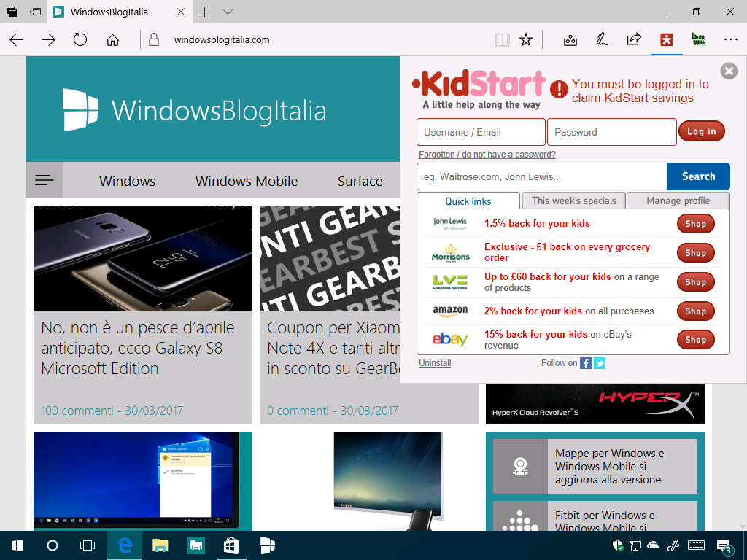Image resolution: width=747 pixels, height=560 pixels.
Task: Click the WindowsBlogItalia site logo
Action: tap(194, 110)
